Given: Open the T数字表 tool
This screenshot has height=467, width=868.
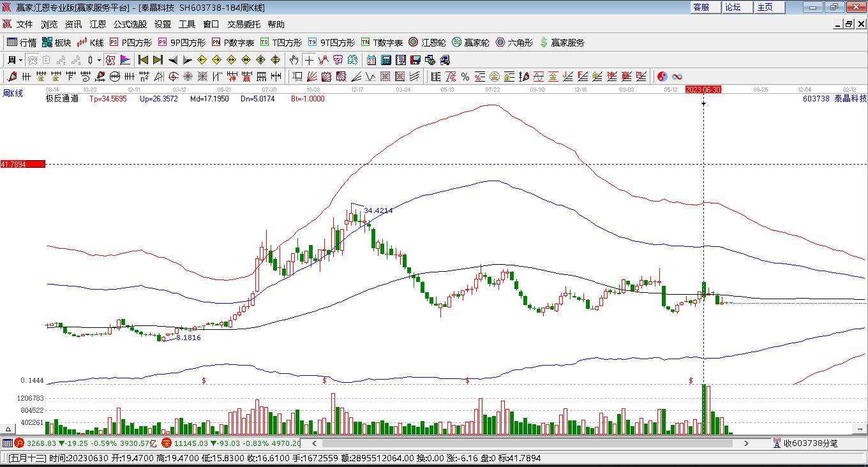Looking at the screenshot, I should (382, 43).
